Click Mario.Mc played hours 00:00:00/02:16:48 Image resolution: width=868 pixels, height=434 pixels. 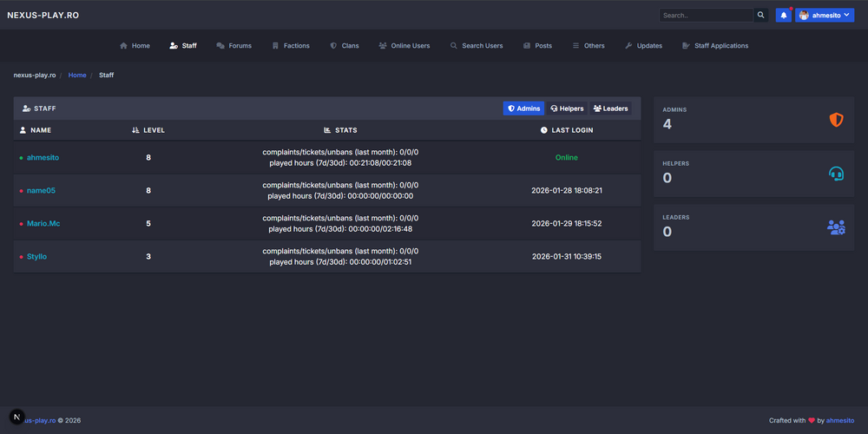tap(340, 228)
